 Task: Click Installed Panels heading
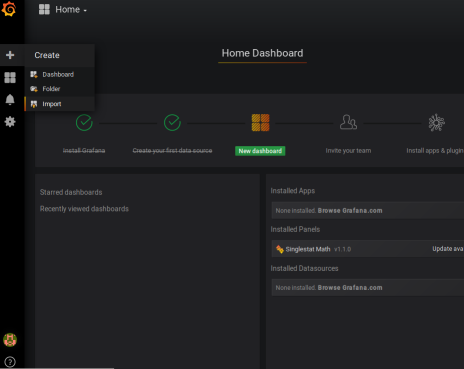point(295,229)
